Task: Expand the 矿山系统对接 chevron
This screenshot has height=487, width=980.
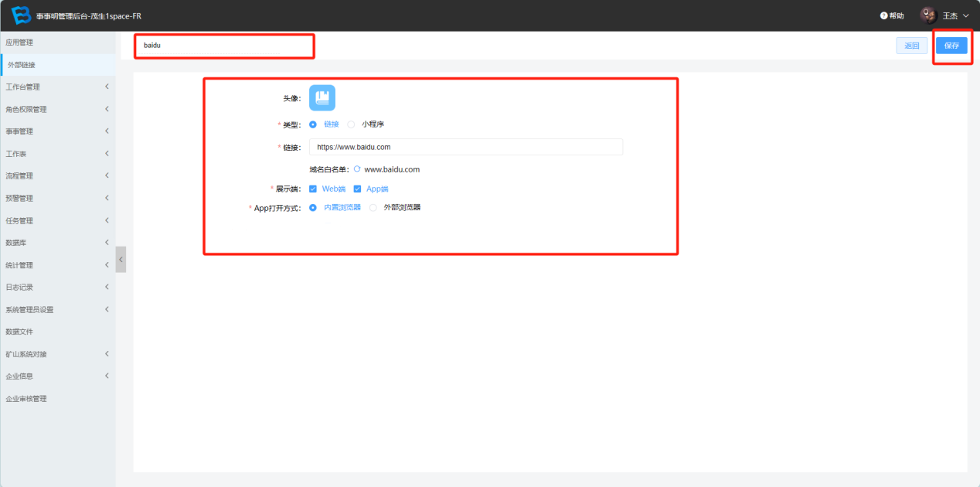Action: tap(107, 354)
